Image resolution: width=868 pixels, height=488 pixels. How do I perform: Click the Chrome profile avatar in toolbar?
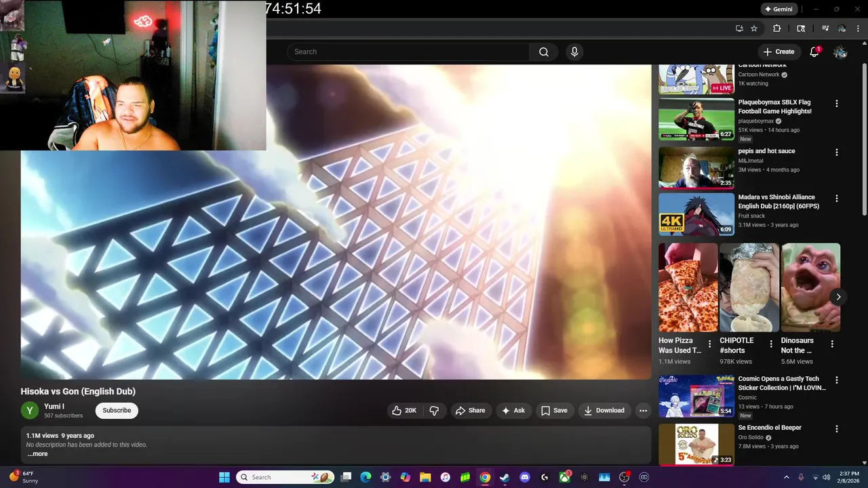(842, 28)
